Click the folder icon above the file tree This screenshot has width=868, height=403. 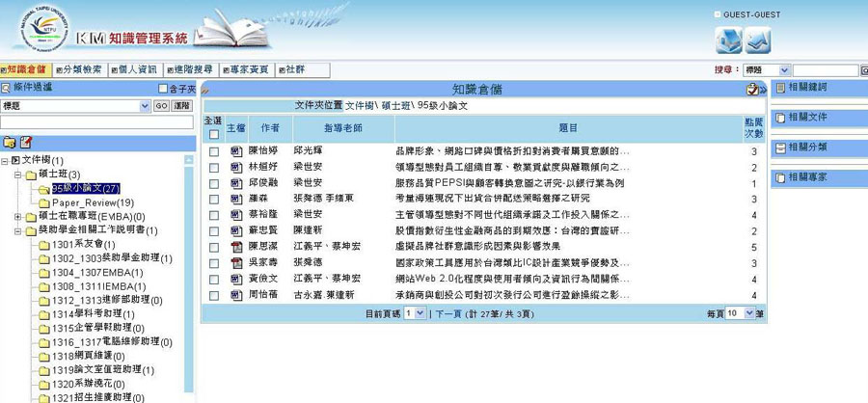[10, 142]
